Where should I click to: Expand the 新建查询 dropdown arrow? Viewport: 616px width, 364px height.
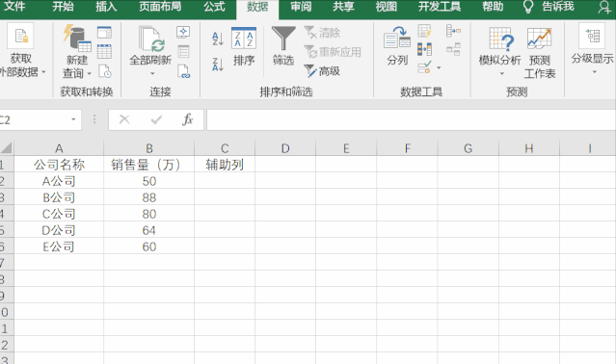(x=90, y=73)
